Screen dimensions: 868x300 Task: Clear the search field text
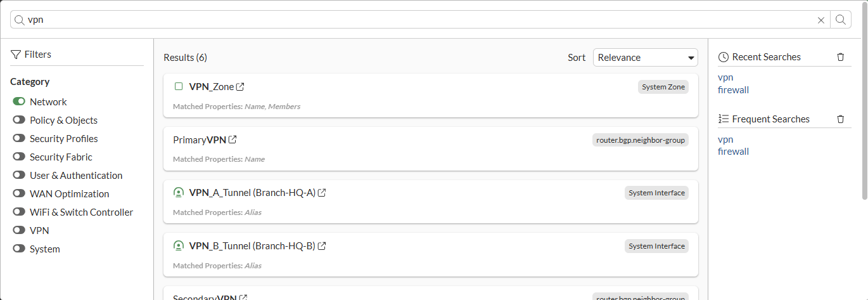pyautogui.click(x=821, y=20)
